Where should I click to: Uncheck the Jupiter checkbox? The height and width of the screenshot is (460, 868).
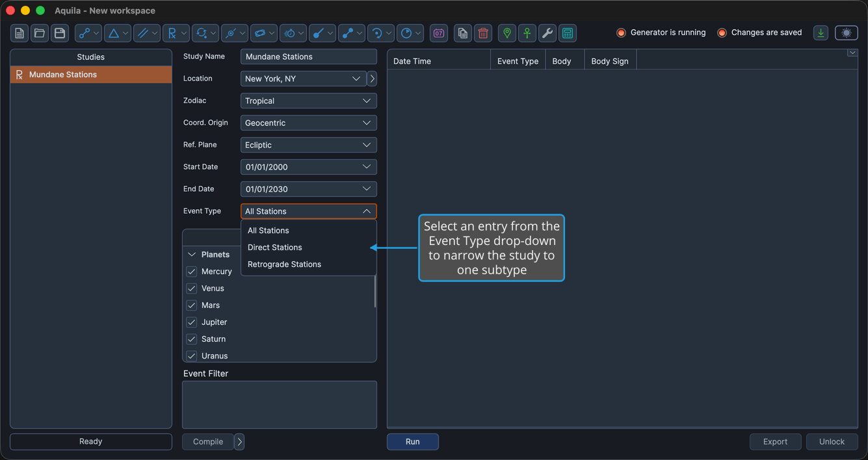[192, 322]
